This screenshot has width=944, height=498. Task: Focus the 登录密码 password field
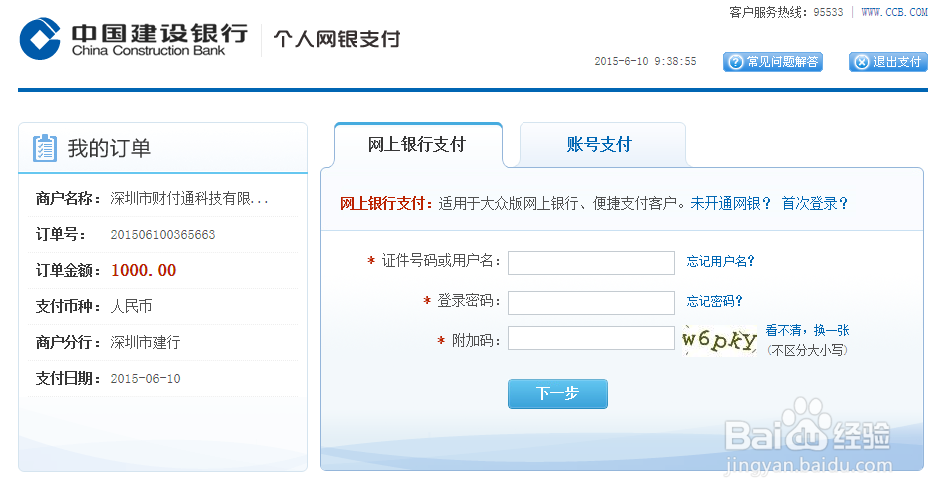591,302
